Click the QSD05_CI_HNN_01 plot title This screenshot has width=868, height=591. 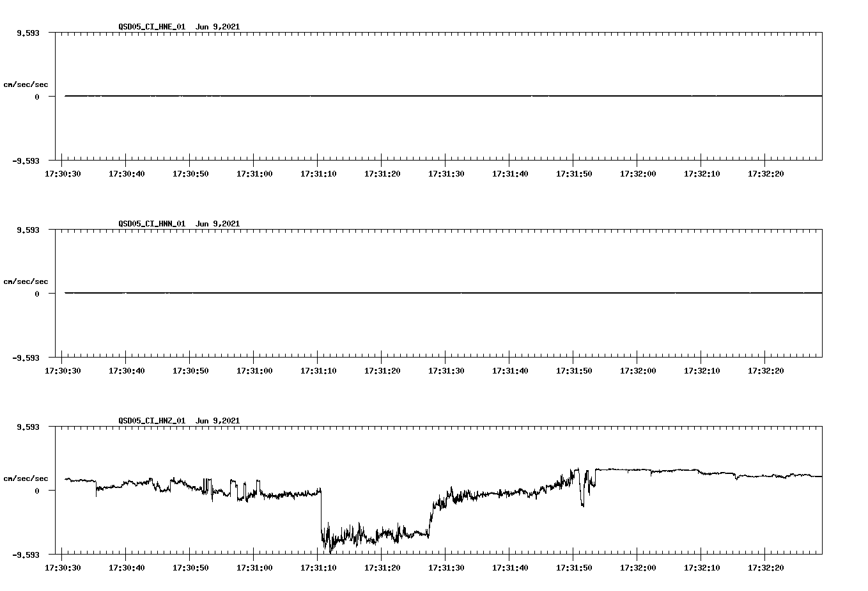pos(179,224)
